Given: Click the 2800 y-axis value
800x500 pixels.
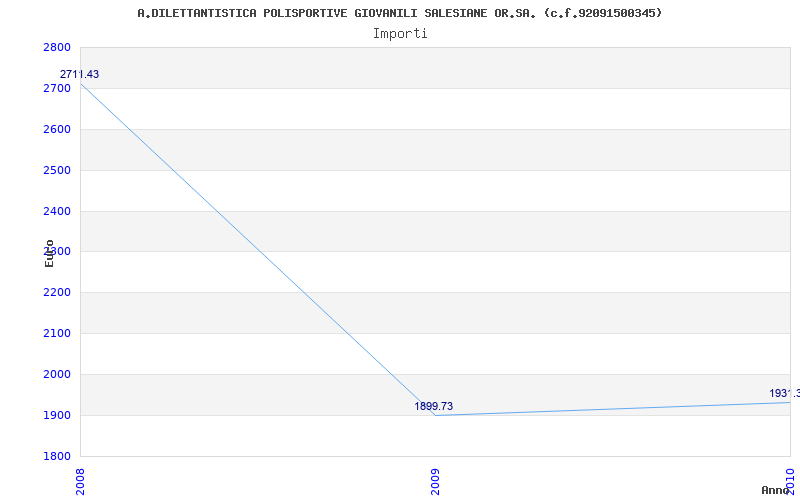Looking at the screenshot, I should pyautogui.click(x=57, y=47).
